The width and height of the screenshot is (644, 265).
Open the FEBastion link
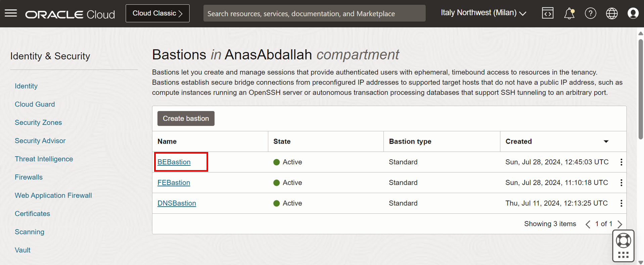[174, 183]
